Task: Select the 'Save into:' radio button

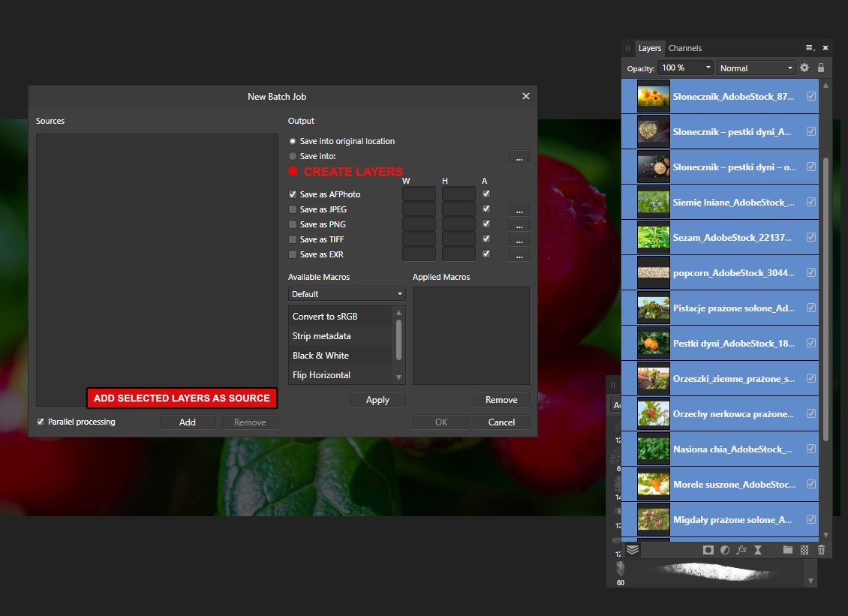Action: point(293,156)
